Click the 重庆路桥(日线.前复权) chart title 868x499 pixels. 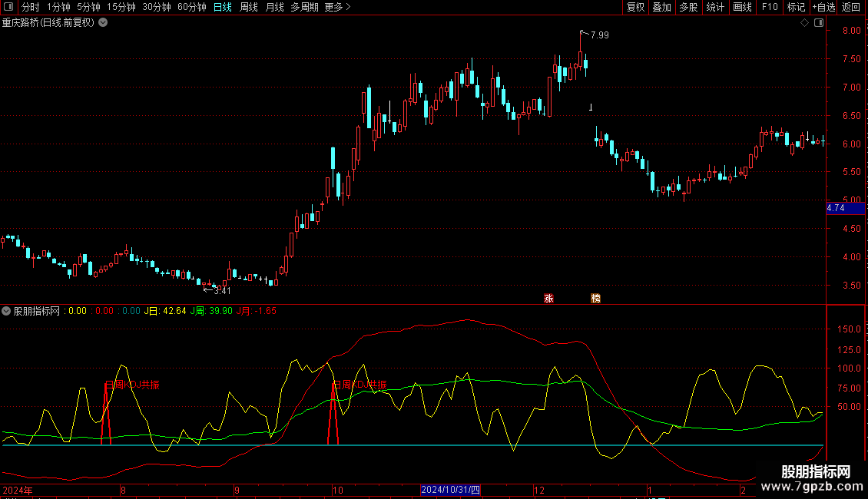[x=48, y=23]
